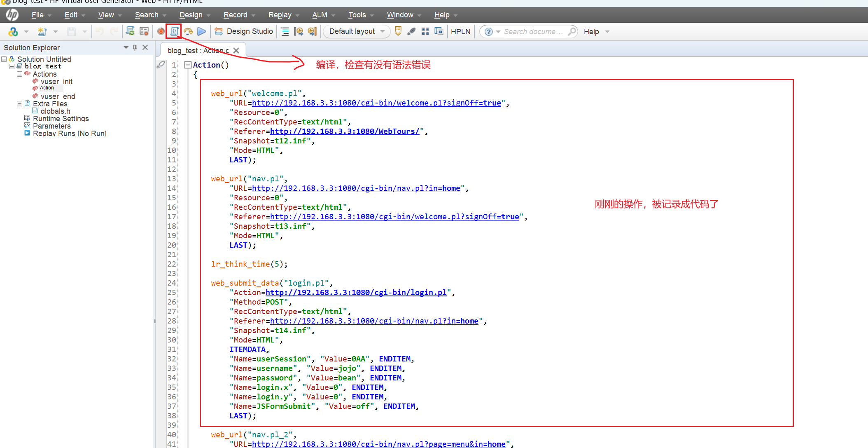This screenshot has width=868, height=448.
Task: Open the Edit menu
Action: pos(74,15)
